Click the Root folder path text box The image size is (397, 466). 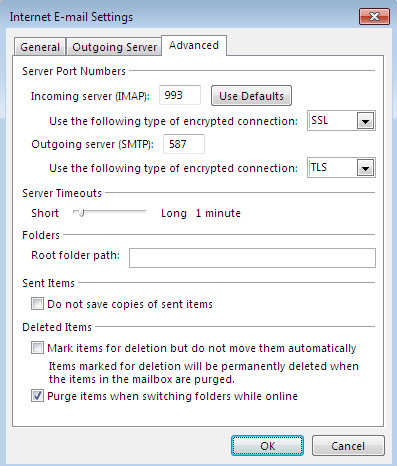(x=252, y=258)
